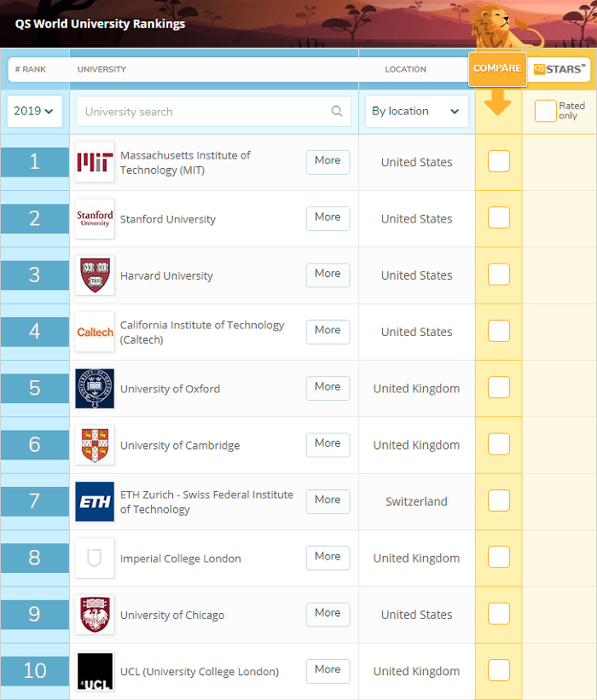Enable the Rated only checkbox
This screenshot has height=700, width=597.
click(545, 111)
